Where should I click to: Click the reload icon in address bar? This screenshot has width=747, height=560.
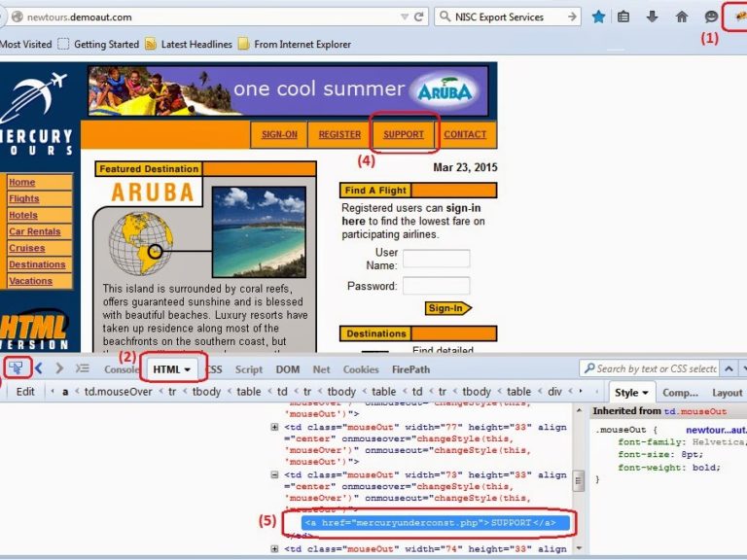click(419, 17)
